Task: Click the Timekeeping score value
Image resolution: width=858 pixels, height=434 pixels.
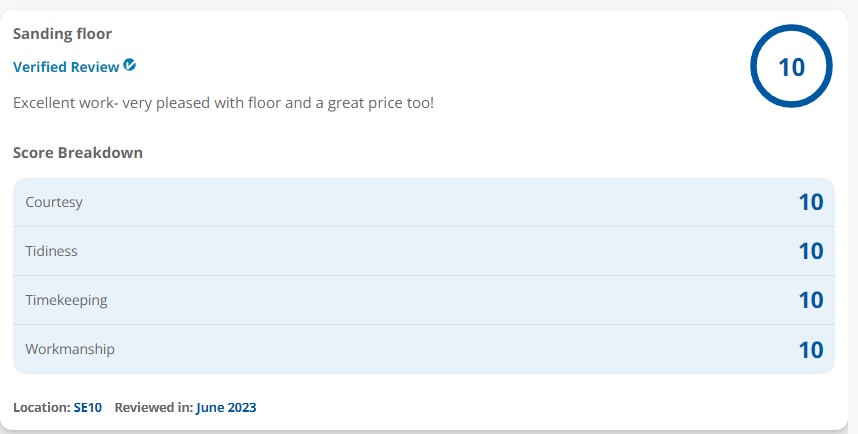Action: click(x=810, y=300)
